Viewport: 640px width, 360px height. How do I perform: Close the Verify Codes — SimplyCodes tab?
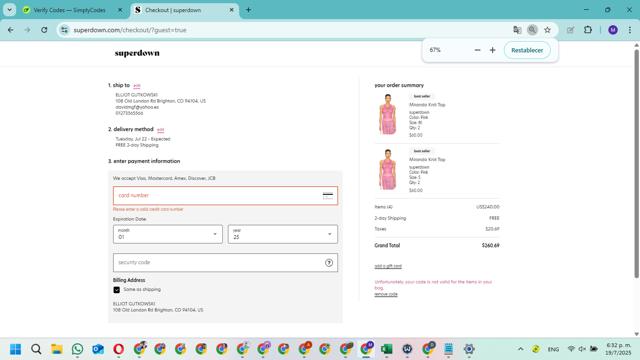coord(120,10)
